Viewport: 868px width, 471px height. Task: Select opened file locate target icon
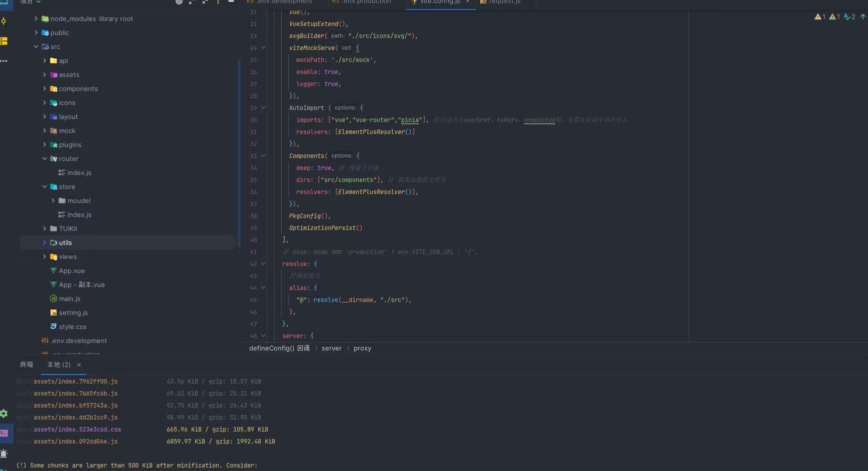179,1
